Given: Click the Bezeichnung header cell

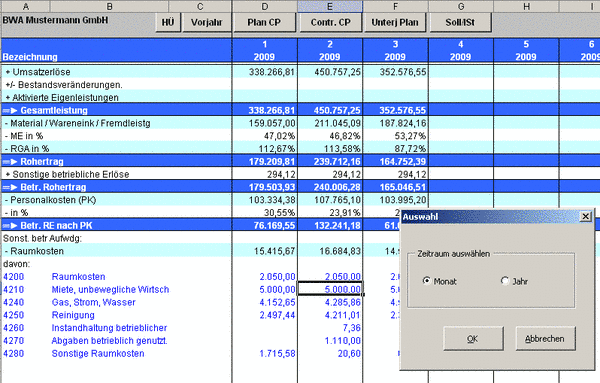Looking at the screenshot, I should coord(30,57).
